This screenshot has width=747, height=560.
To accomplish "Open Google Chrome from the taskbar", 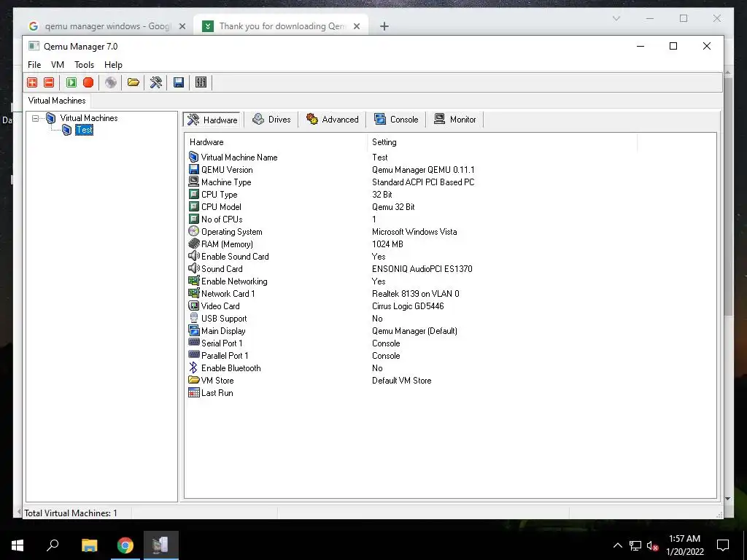I will 125,545.
